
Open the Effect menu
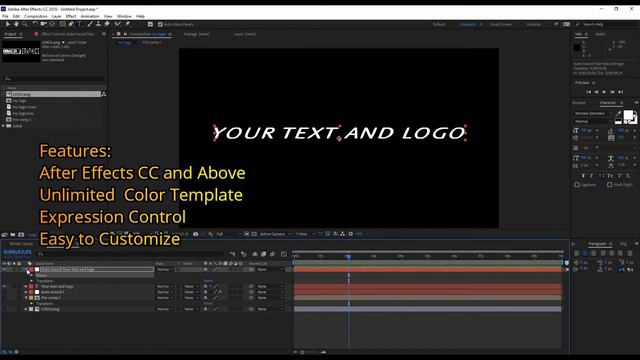click(x=71, y=16)
